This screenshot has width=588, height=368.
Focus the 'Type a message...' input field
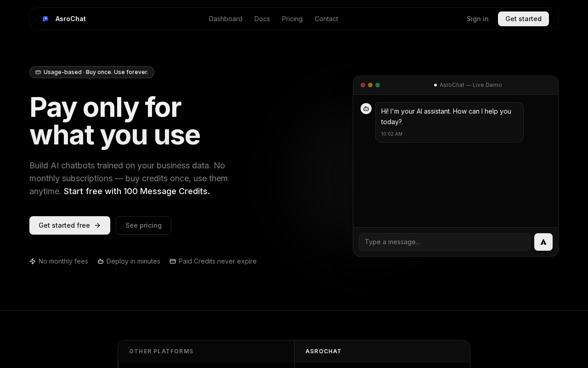445,242
